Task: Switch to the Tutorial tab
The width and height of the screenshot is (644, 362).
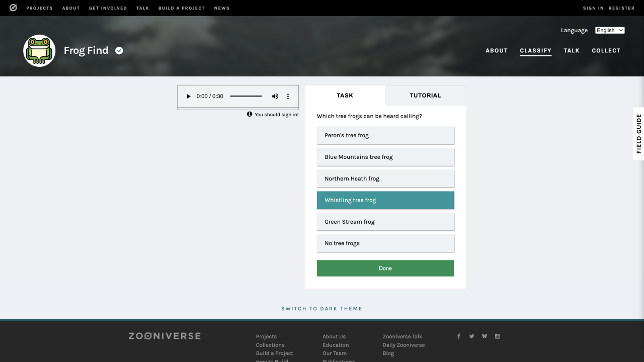Action: coord(426,96)
